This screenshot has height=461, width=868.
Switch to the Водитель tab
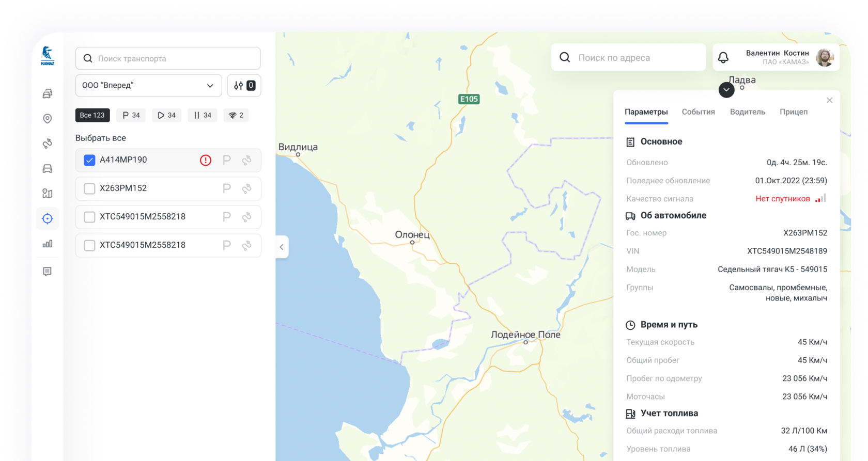point(748,112)
